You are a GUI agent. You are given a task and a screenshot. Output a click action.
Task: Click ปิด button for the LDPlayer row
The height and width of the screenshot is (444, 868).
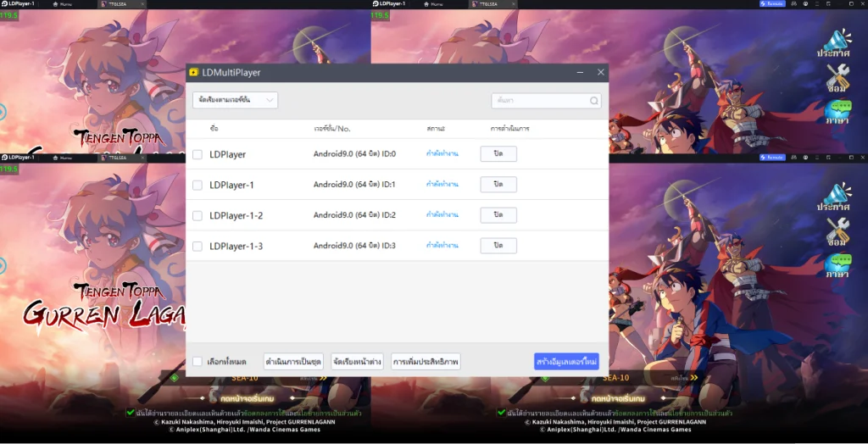tap(498, 154)
